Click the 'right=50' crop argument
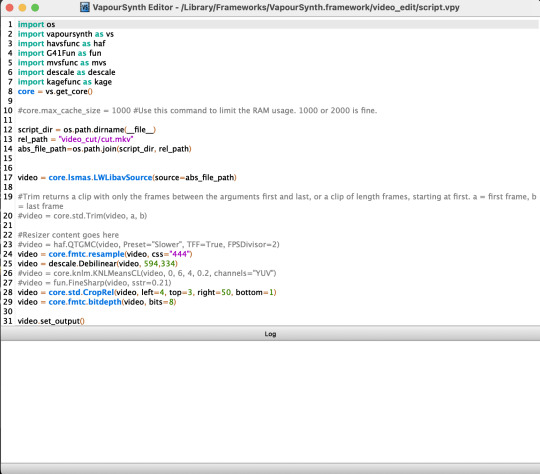This screenshot has width=540, height=474. pyautogui.click(x=214, y=292)
